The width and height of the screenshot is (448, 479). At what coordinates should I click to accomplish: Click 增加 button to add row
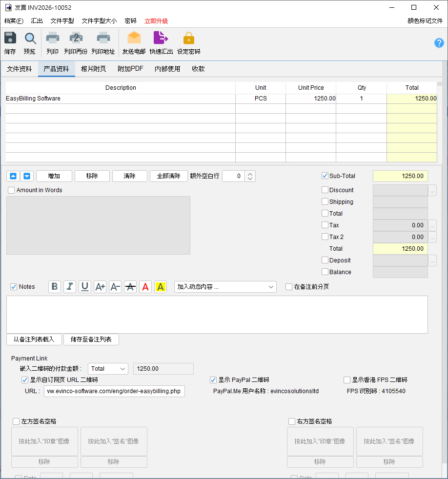(x=54, y=176)
